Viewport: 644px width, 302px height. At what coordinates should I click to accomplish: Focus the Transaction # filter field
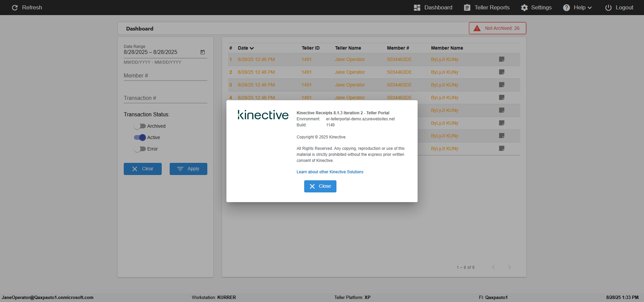pyautogui.click(x=165, y=98)
